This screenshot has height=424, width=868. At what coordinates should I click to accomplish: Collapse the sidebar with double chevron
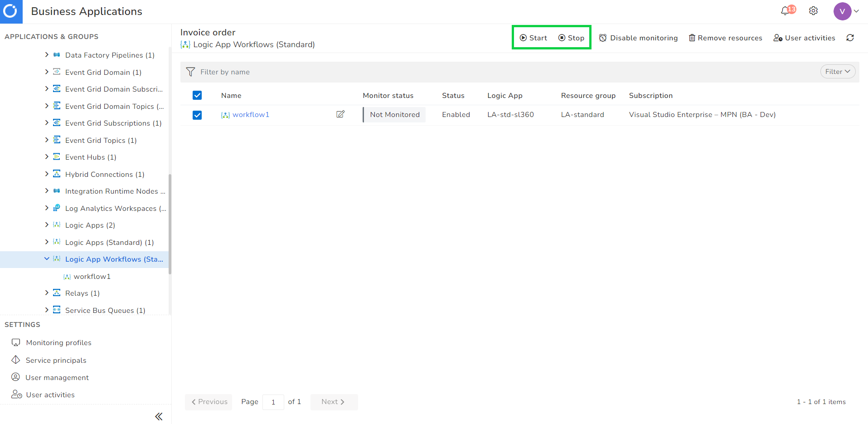point(159,416)
